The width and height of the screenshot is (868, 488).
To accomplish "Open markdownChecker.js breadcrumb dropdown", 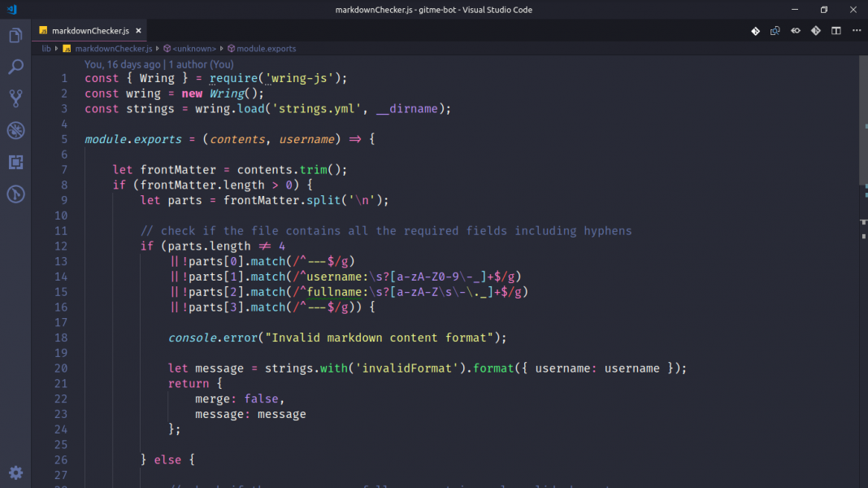I will [x=114, y=48].
